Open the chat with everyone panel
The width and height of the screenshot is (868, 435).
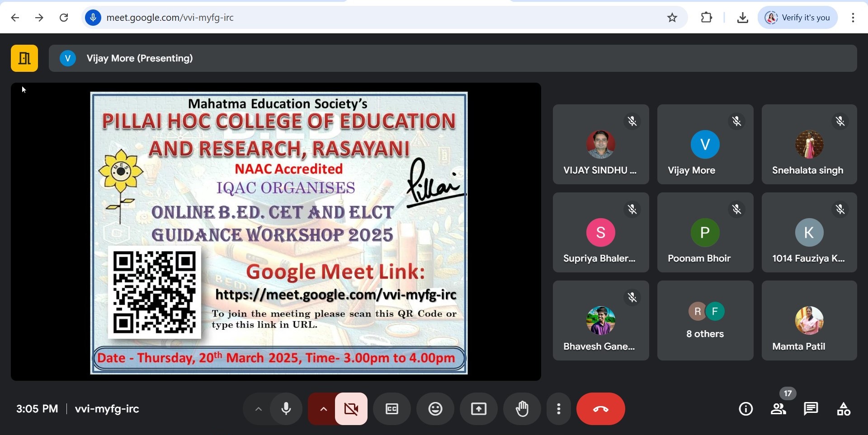[x=811, y=409]
